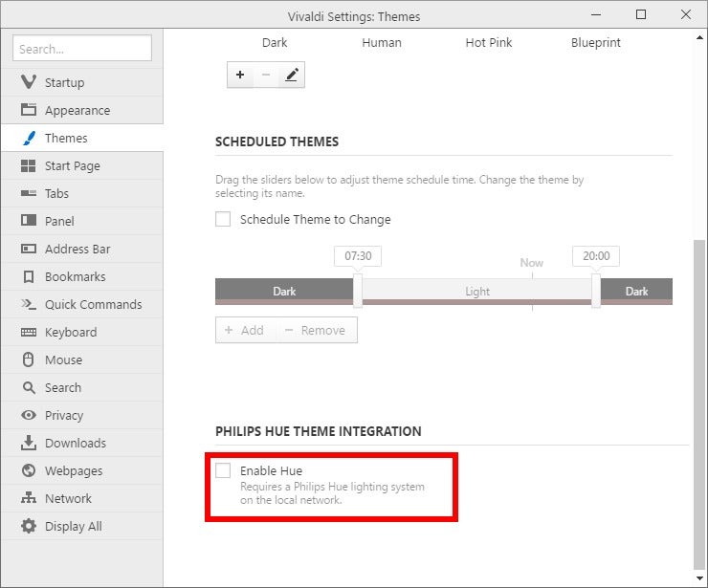The width and height of the screenshot is (708, 588).
Task: Select the right Dark schedule segment
Action: point(636,292)
